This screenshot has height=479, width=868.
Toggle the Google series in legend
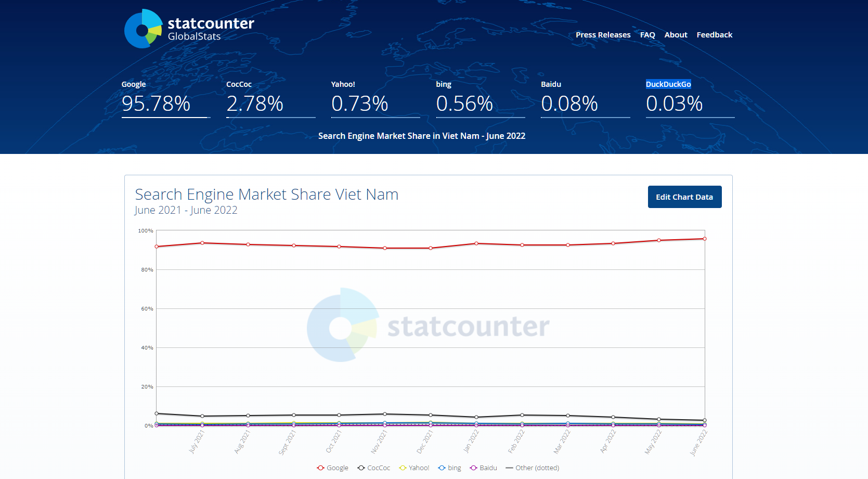[333, 468]
